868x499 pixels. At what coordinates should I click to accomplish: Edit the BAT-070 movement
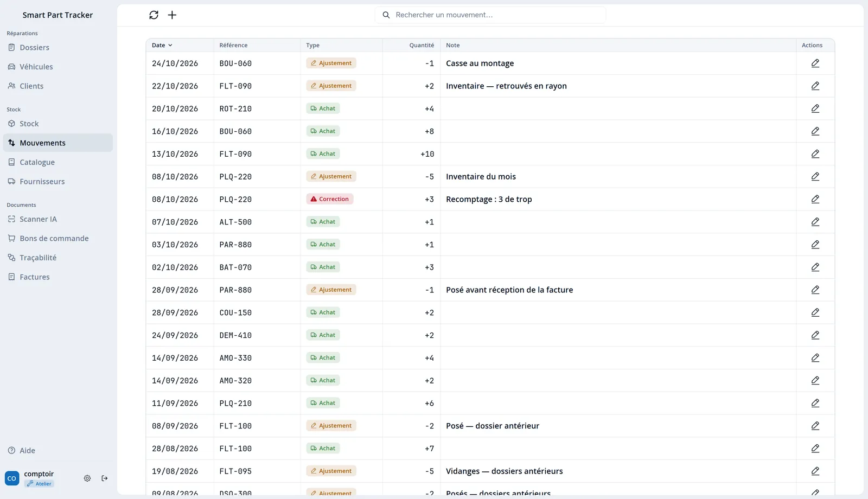coord(815,267)
